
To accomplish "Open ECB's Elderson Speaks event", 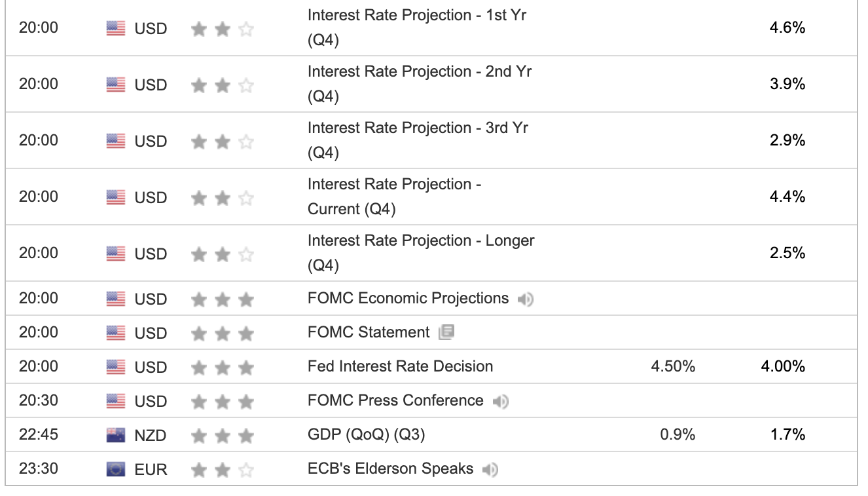I will (390, 468).
